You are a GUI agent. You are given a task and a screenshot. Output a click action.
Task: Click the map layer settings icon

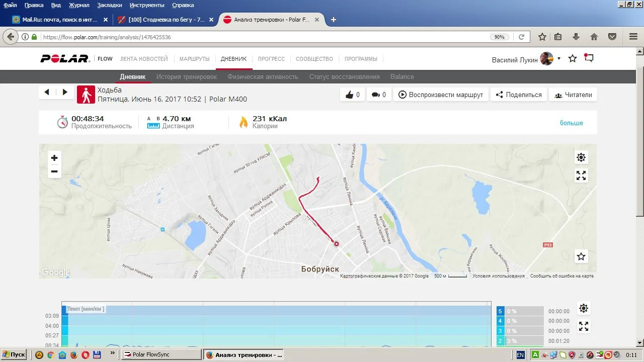581,157
